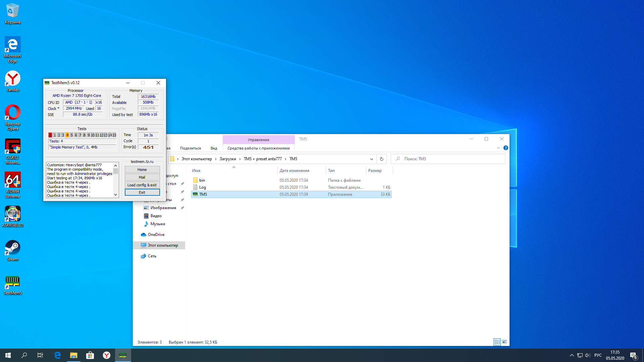Open the Поделиться ribbon tab
The image size is (644, 362).
point(190,148)
